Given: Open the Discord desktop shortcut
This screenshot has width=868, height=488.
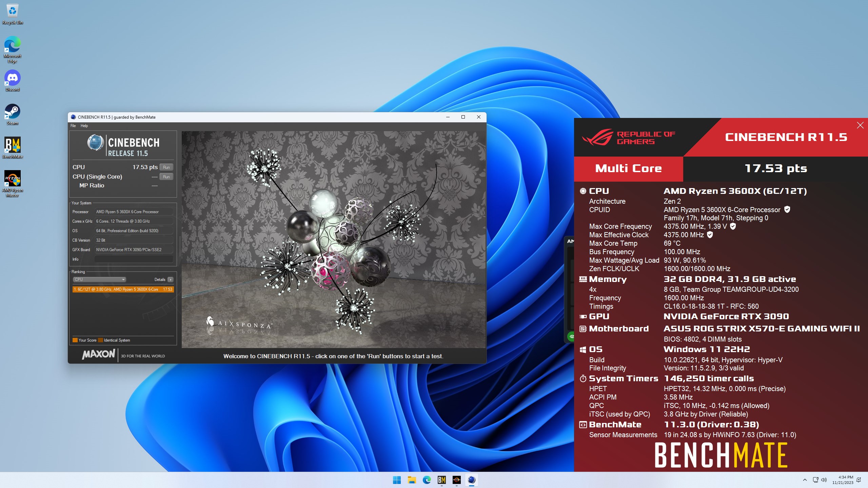Looking at the screenshot, I should click(13, 81).
